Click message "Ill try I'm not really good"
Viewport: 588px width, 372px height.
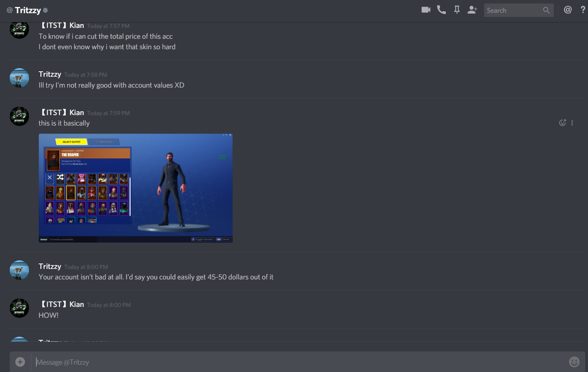pyautogui.click(x=112, y=85)
